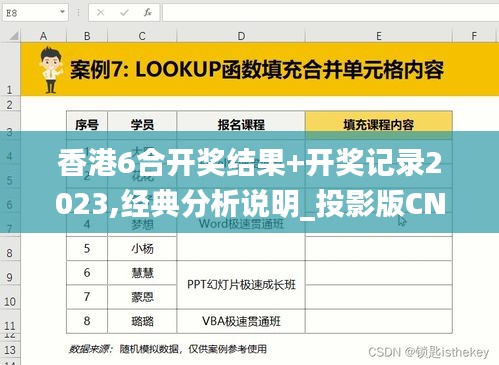
Task: Click into the formula bar input
Action: click(331, 13)
